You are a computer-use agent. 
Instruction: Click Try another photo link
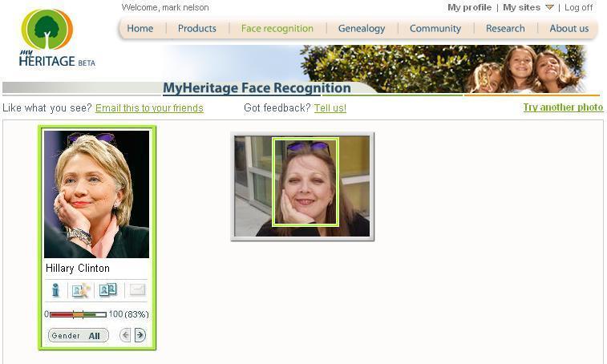[x=563, y=107]
